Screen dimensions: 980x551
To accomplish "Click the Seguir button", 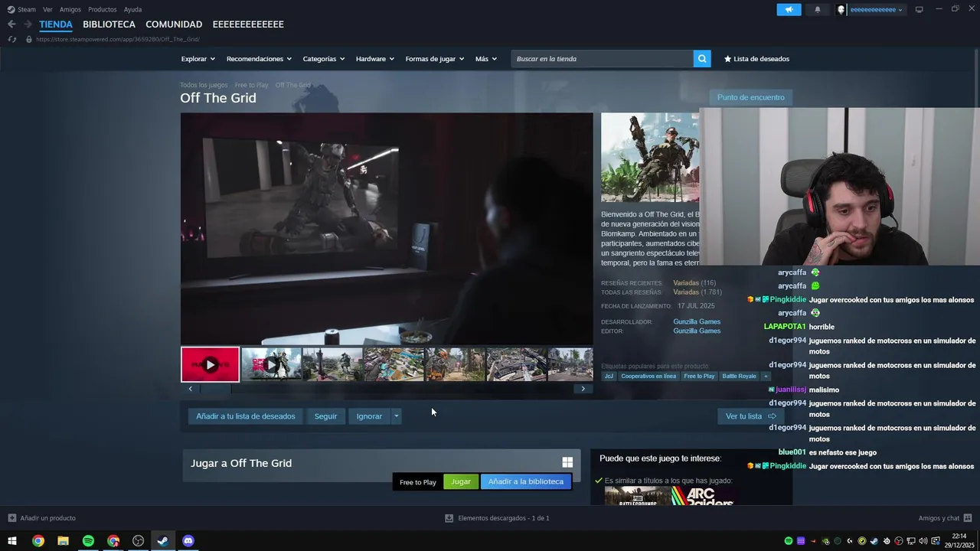I will click(x=325, y=416).
